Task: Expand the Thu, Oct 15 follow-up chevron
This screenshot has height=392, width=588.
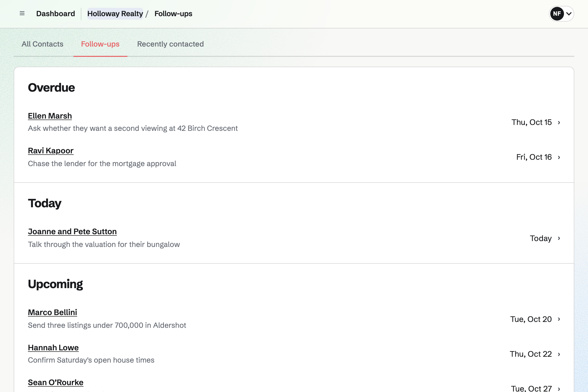Action: click(559, 122)
